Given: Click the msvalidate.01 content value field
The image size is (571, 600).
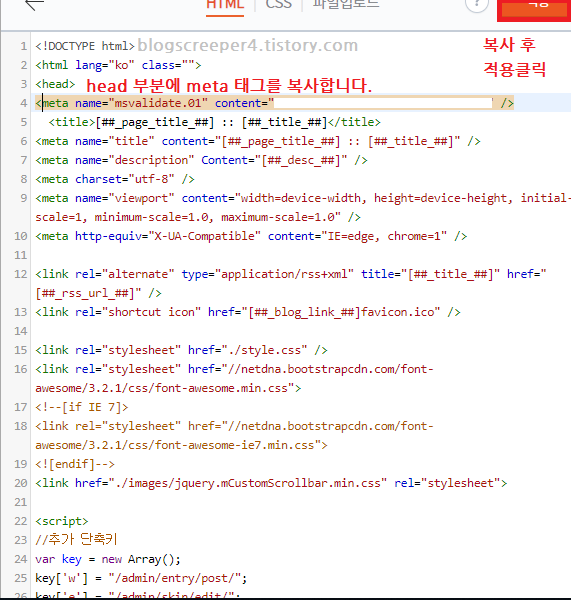Looking at the screenshot, I should pyautogui.click(x=383, y=103).
